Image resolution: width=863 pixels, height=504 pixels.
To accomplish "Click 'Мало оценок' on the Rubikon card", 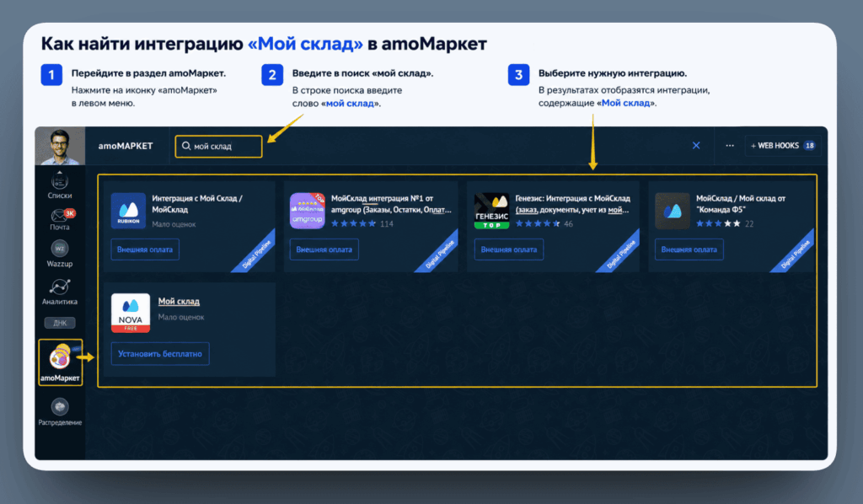I will [x=174, y=224].
